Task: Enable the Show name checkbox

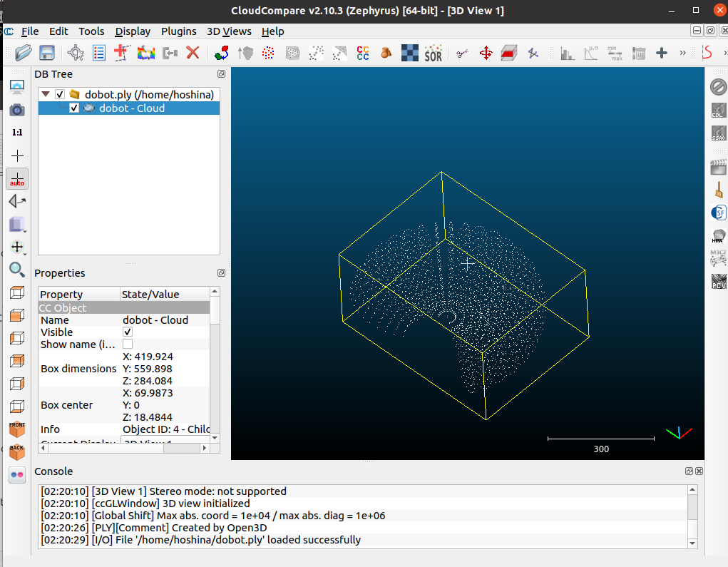Action: (x=128, y=344)
